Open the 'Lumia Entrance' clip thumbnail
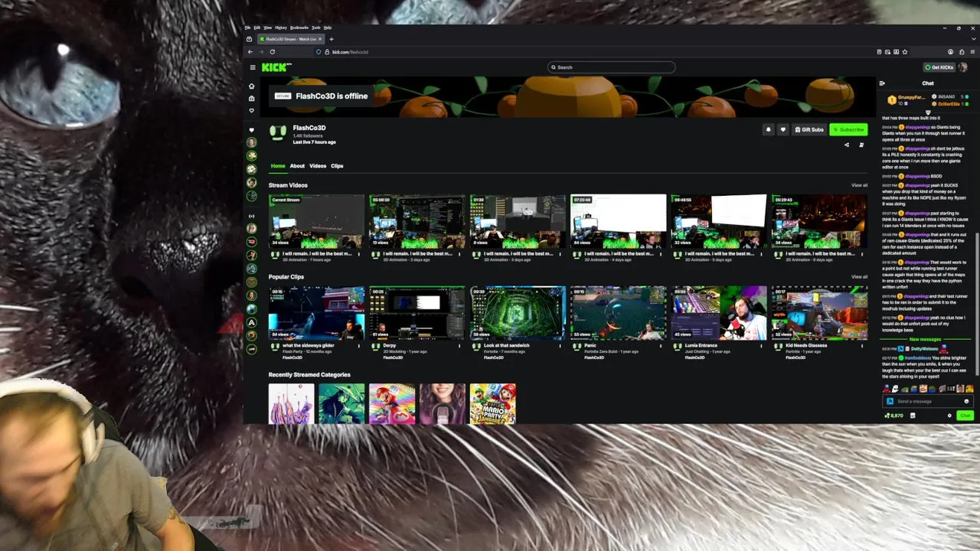 click(719, 313)
